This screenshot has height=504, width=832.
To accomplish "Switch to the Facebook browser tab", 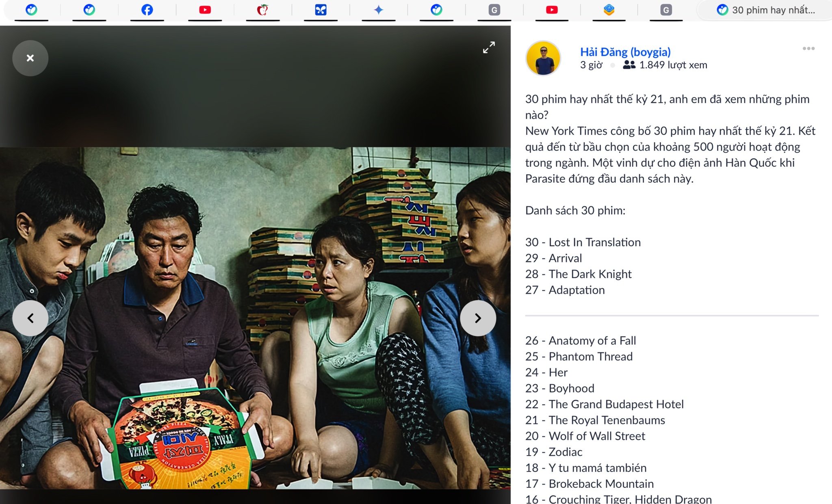I will [147, 10].
